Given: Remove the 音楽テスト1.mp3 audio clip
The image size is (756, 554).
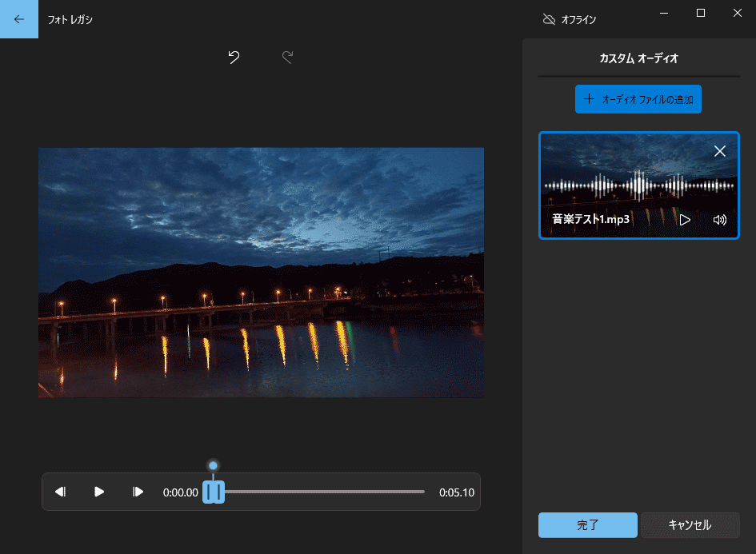Looking at the screenshot, I should tap(719, 151).
